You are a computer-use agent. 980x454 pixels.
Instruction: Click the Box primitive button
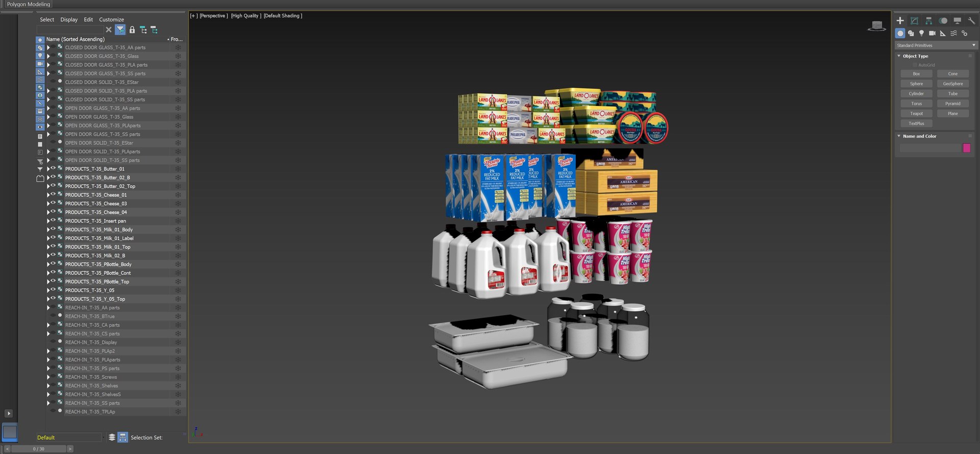coord(916,74)
